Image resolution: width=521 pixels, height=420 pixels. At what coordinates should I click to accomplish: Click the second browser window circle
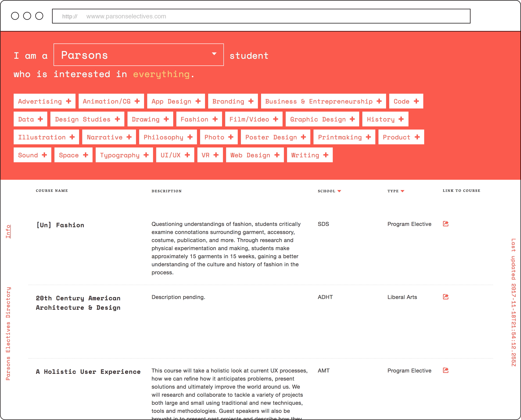pos(27,16)
